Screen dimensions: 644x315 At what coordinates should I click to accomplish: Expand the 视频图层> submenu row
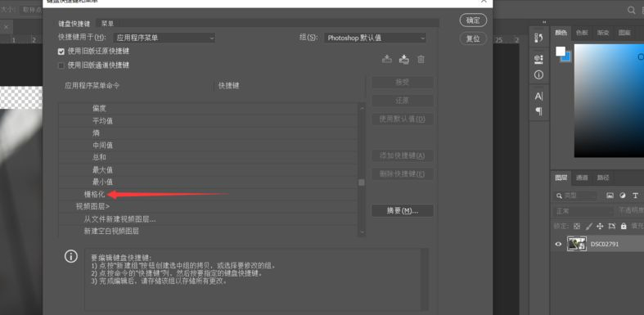[x=208, y=206]
